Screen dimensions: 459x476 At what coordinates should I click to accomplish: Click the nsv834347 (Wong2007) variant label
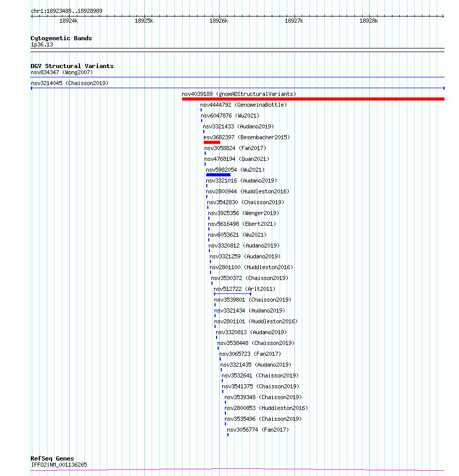coord(62,72)
